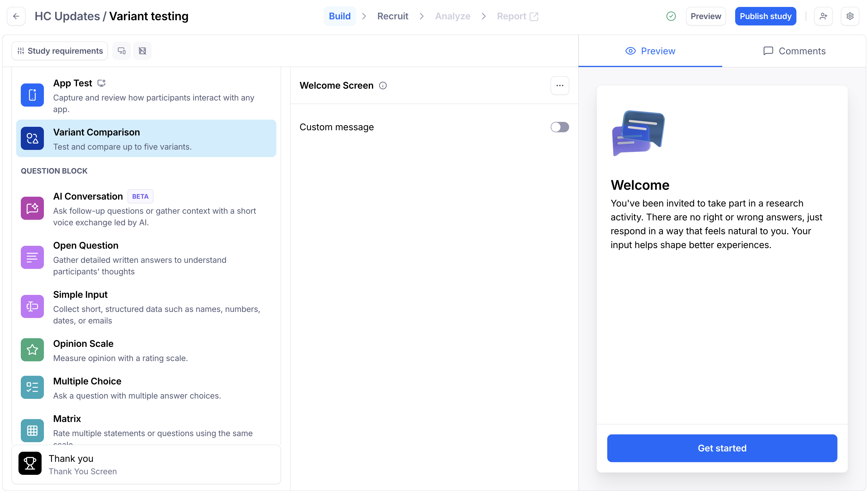The image size is (868, 491).
Task: Click the Opinion Scale star icon
Action: point(32,350)
